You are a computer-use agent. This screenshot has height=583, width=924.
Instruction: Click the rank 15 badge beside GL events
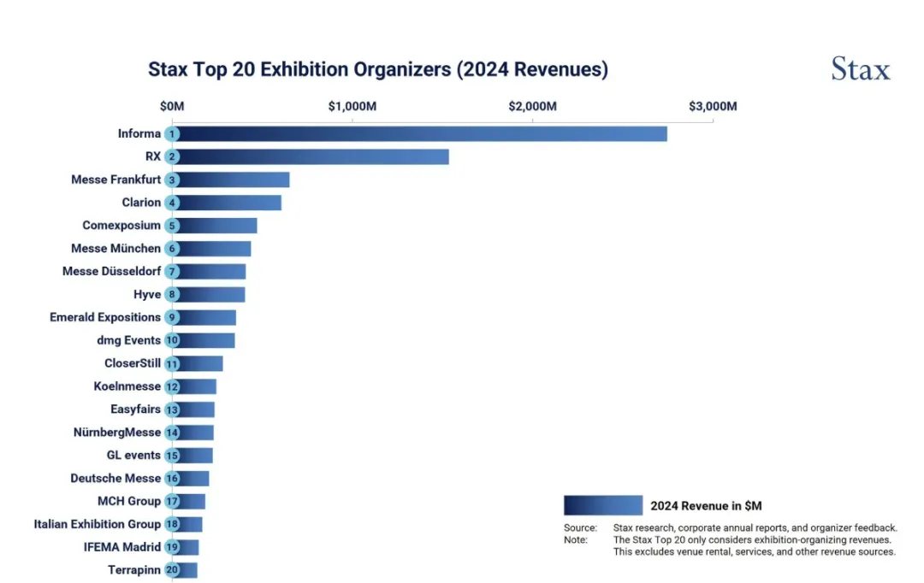(172, 456)
